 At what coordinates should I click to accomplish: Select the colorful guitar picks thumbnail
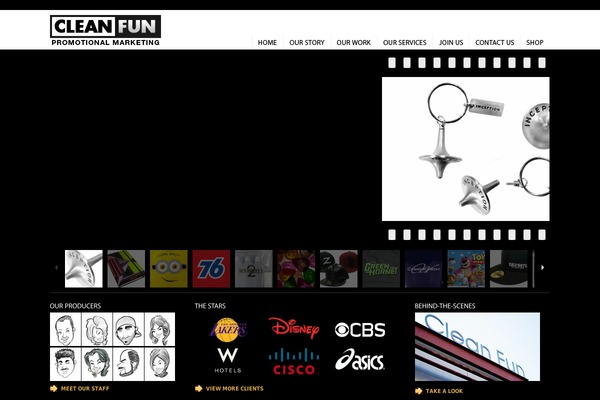pyautogui.click(x=296, y=269)
